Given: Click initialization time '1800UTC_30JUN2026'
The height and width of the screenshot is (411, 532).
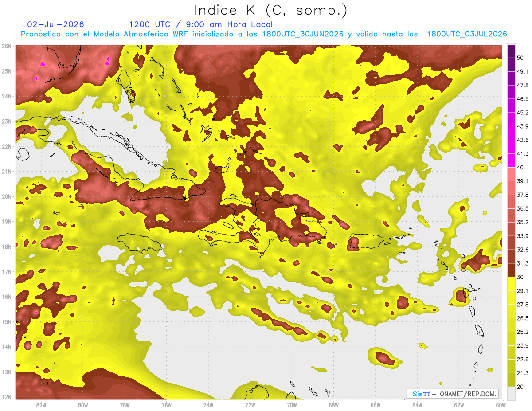Looking at the screenshot, I should (x=303, y=34).
